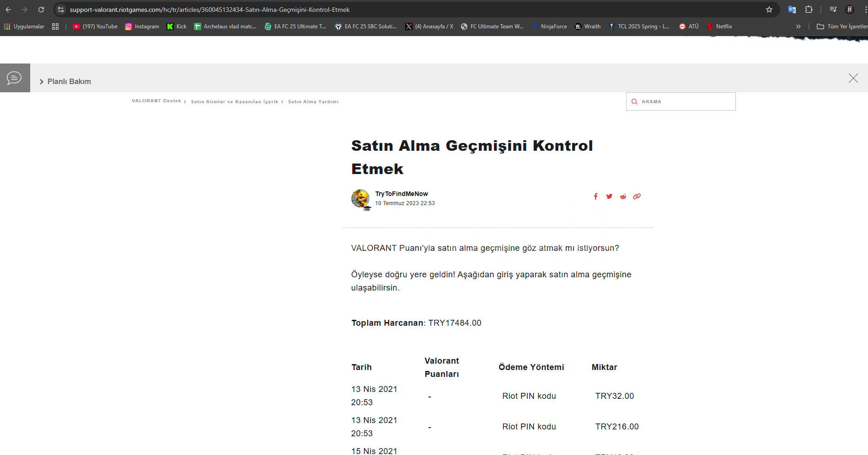868x455 pixels.
Task: Copy article link with chain icon
Action: coord(637,196)
